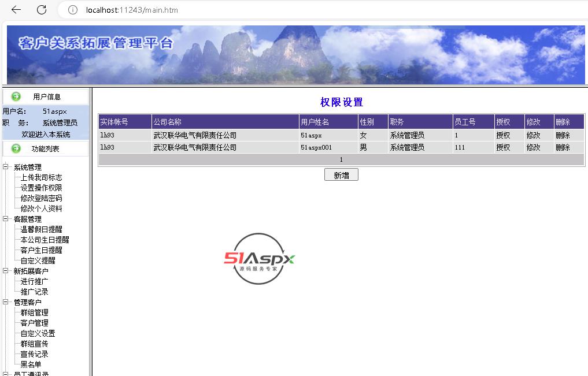
Task: Select the 系统管理 category label
Action: pyautogui.click(x=27, y=167)
